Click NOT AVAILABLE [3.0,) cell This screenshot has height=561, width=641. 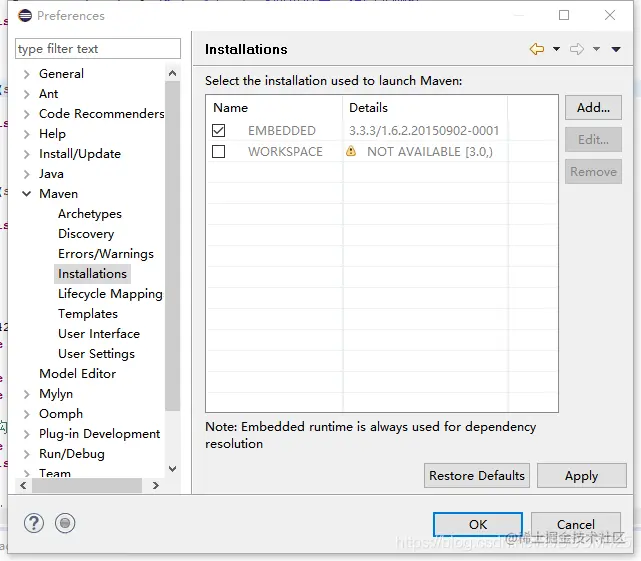430,152
